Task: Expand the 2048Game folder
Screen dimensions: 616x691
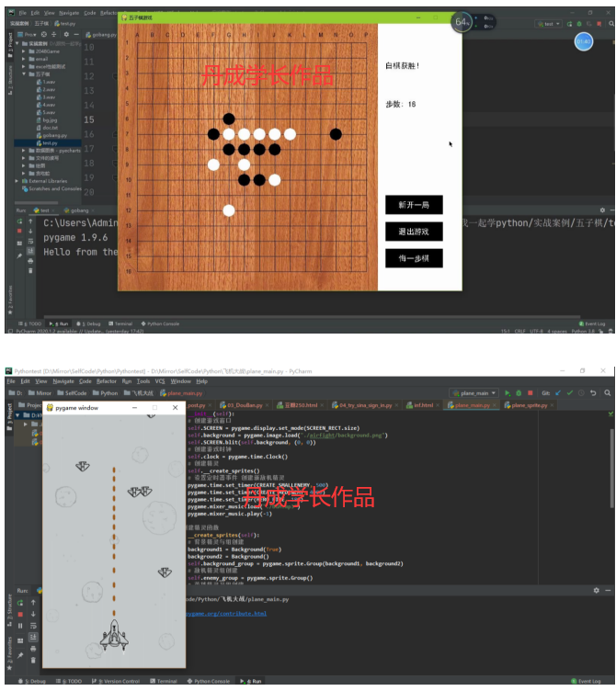Action: click(23, 51)
